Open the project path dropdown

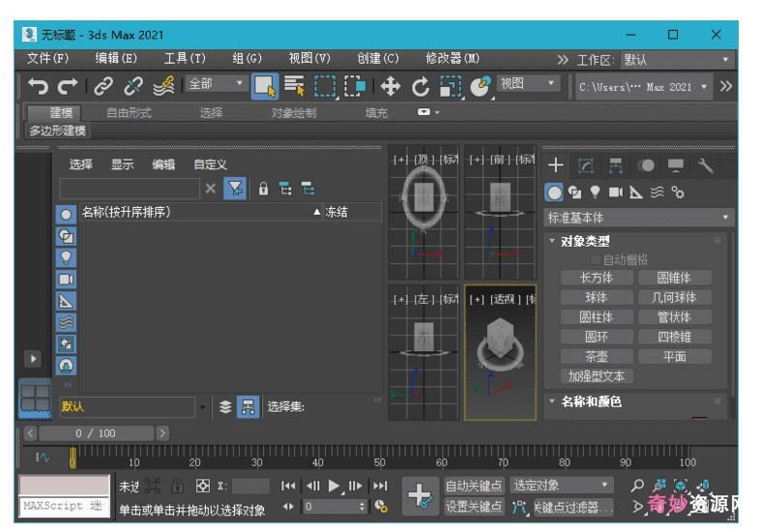(644, 87)
